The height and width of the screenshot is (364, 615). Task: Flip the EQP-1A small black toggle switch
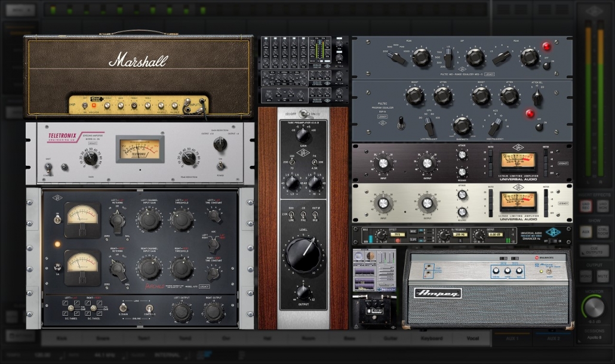click(401, 124)
